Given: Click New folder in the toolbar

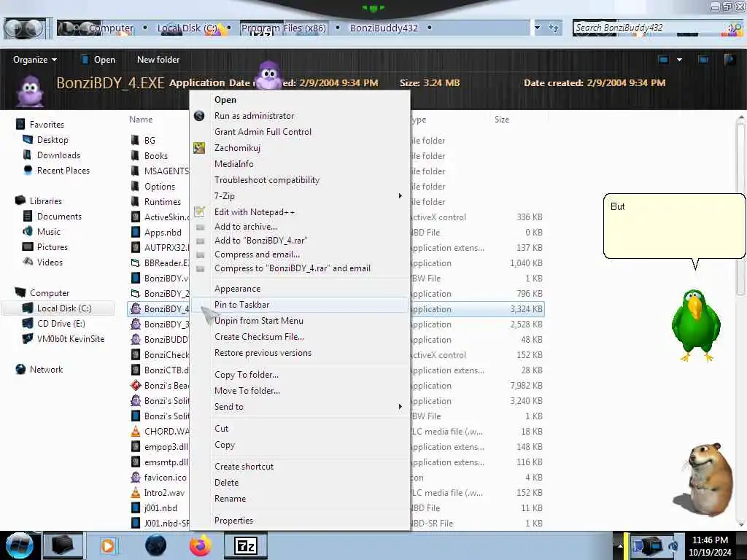Looking at the screenshot, I should tap(158, 60).
